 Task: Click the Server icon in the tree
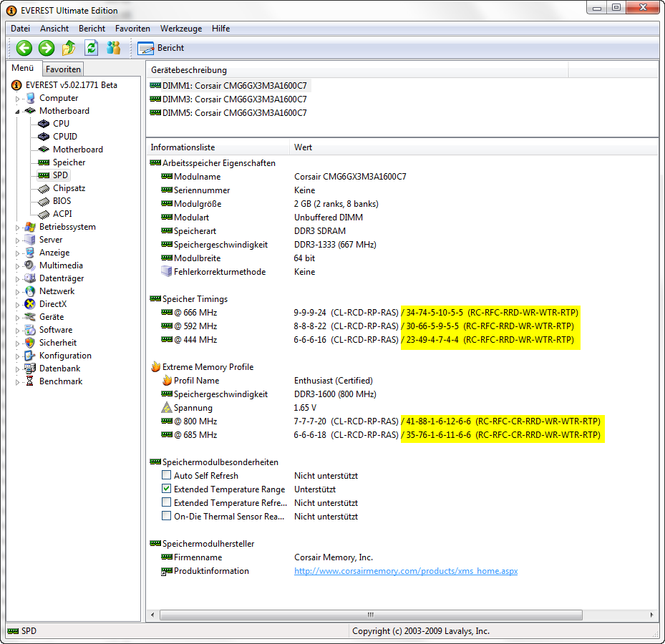tap(29, 240)
